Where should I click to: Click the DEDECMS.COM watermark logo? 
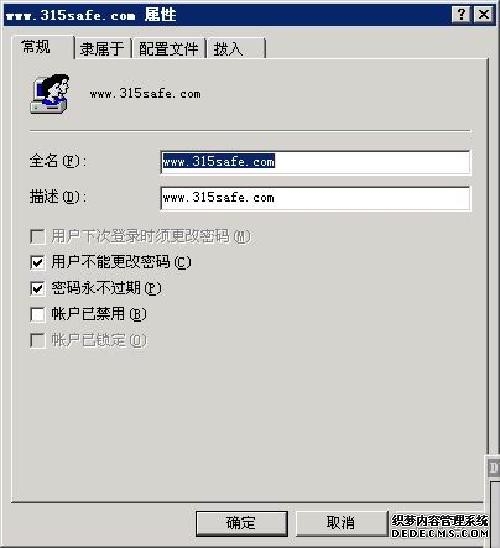click(440, 526)
